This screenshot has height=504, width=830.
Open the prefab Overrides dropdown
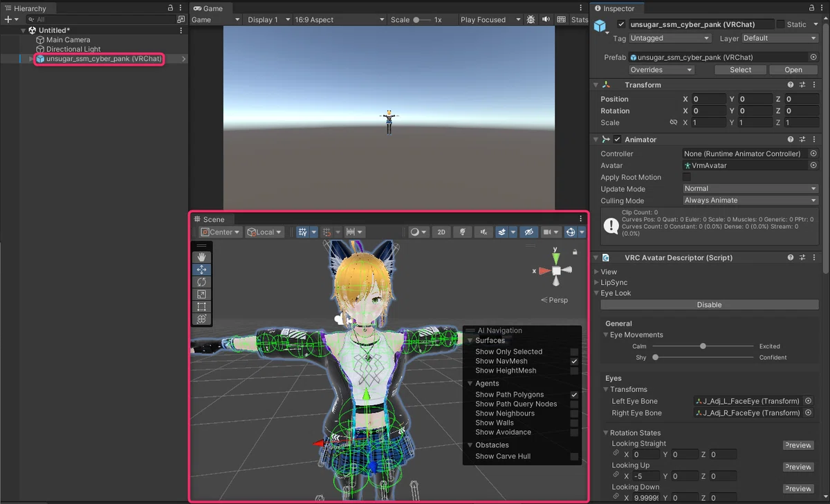tap(661, 70)
